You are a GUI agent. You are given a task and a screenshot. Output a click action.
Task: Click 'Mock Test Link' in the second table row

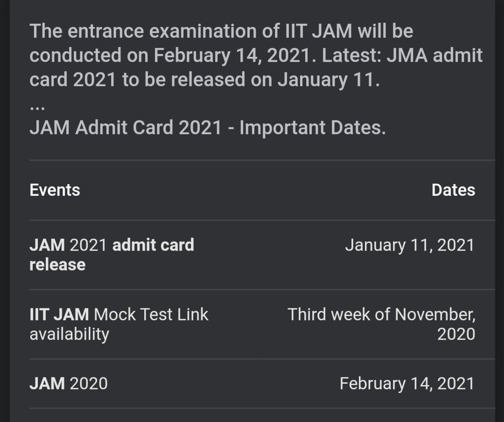151,315
